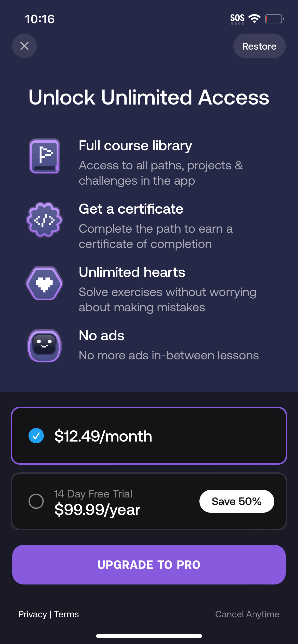The height and width of the screenshot is (644, 298).
Task: Tap the Get a certificate heading
Action: pos(131,209)
